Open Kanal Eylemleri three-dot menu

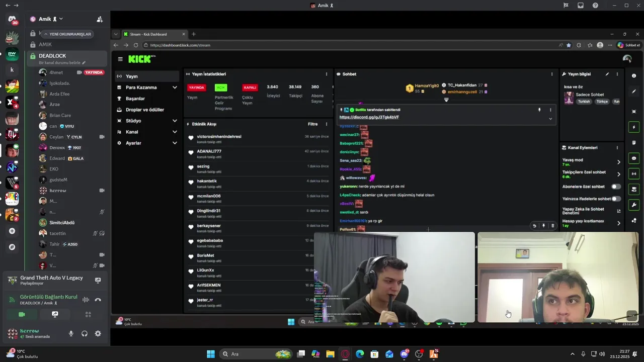(617, 148)
